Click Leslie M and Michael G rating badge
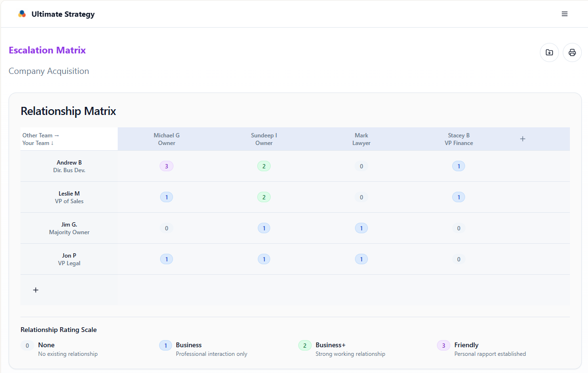This screenshot has height=373, width=588. [x=166, y=197]
